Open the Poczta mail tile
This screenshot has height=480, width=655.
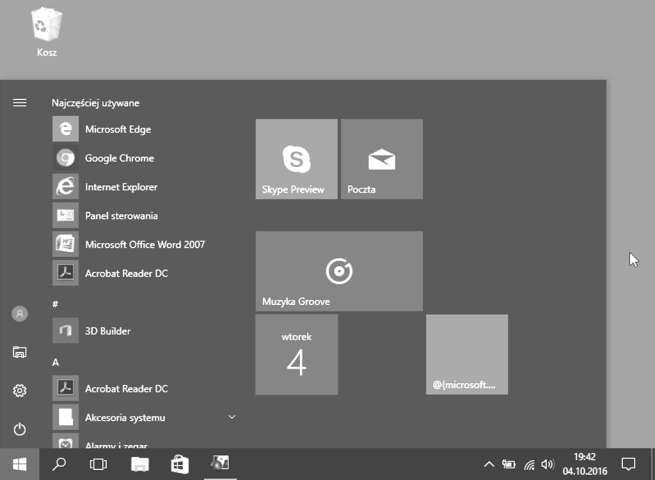coord(382,159)
